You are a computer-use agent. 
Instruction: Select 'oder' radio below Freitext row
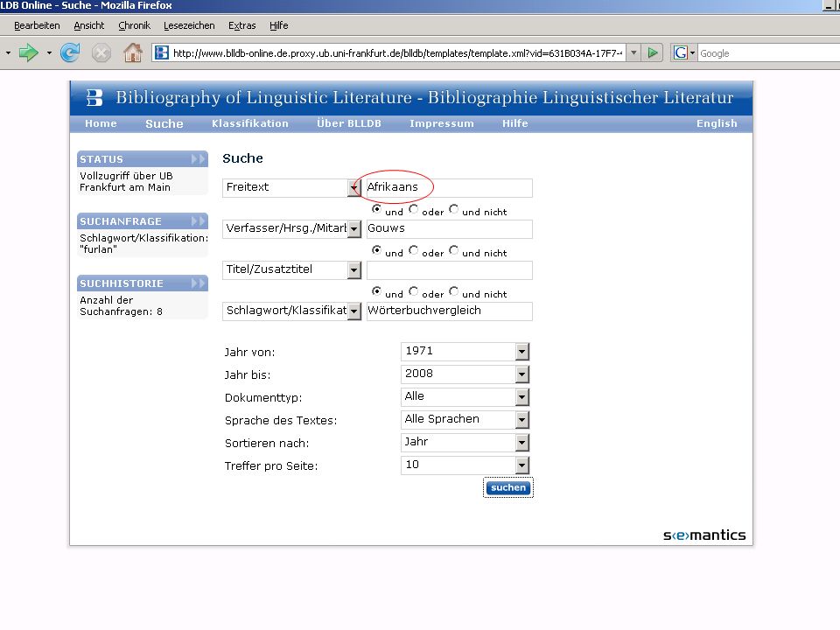(x=414, y=209)
